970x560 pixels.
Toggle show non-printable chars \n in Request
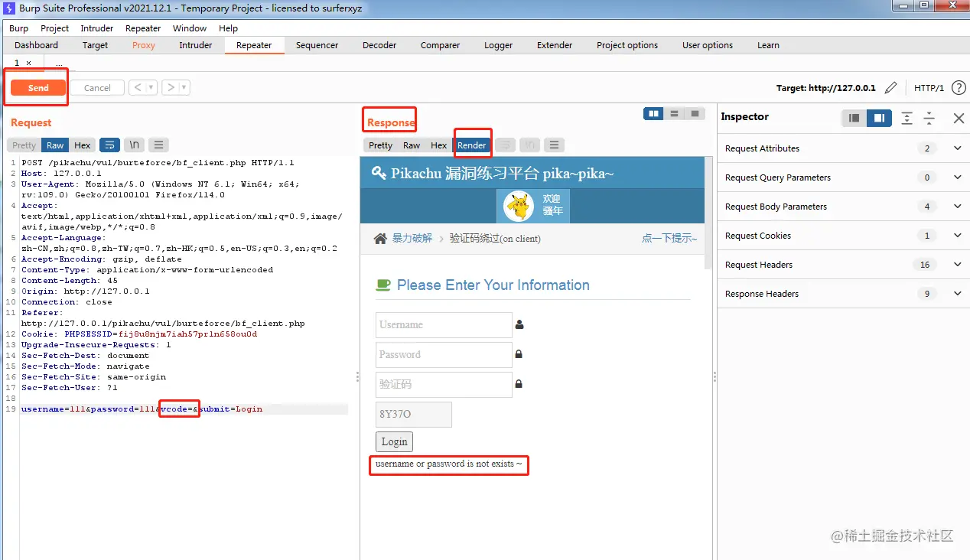tap(134, 145)
